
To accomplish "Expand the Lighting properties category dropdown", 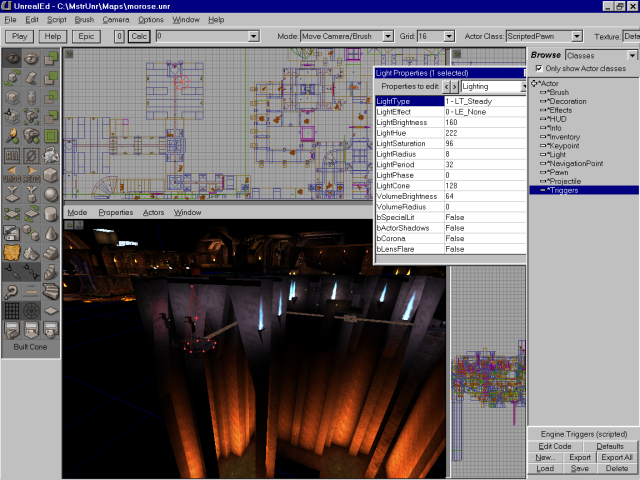I will pyautogui.click(x=521, y=87).
